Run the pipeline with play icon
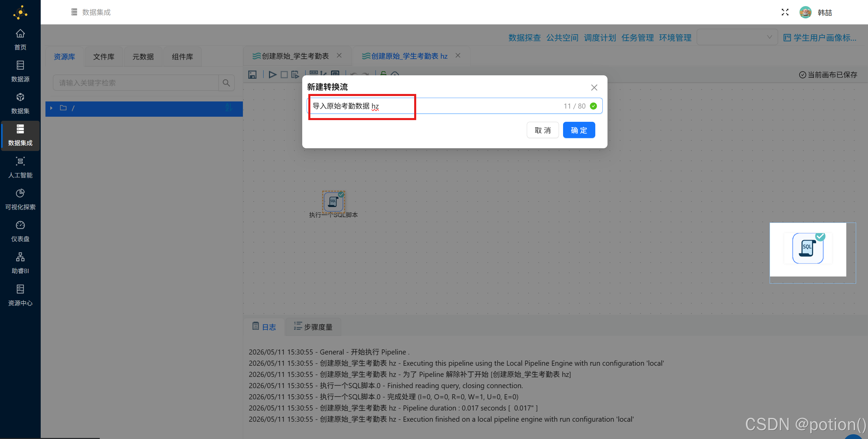The height and width of the screenshot is (439, 868). [x=272, y=75]
